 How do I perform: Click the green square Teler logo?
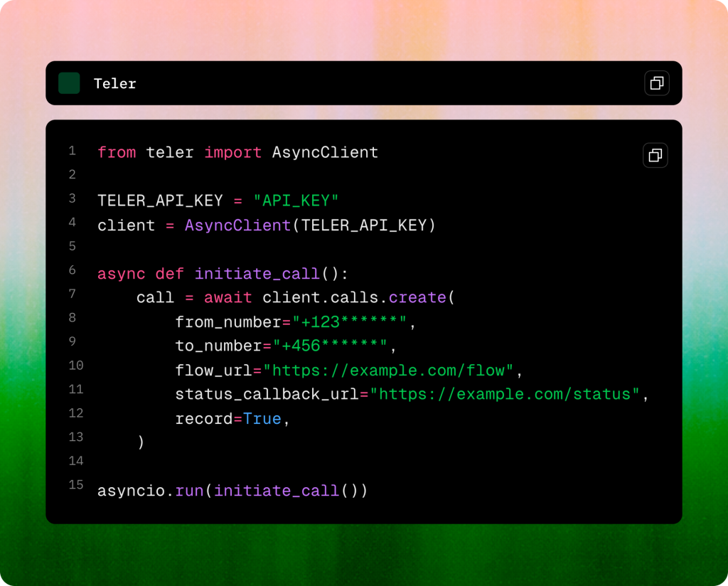69,83
